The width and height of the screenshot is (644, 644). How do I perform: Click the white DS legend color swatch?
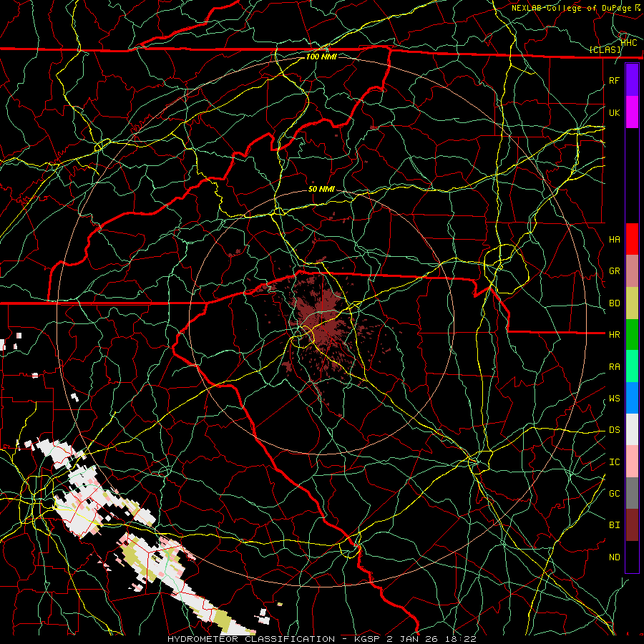[632, 429]
